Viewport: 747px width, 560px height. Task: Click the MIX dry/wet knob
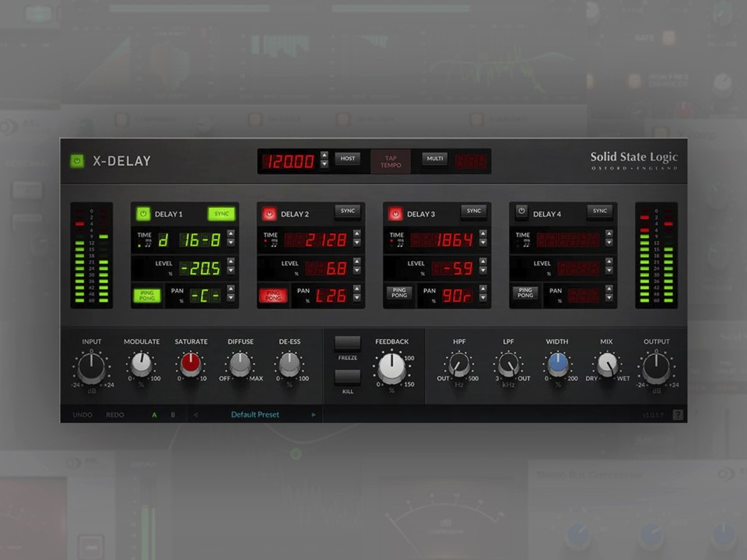pos(607,364)
